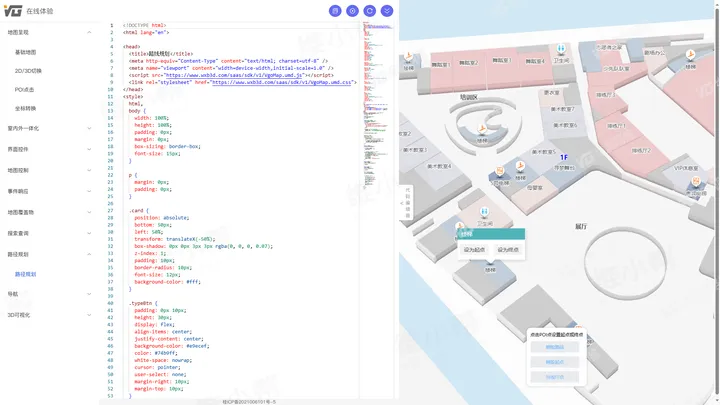Click the 舞蹈室1 room label
The height and width of the screenshot is (405, 720).
point(441,65)
